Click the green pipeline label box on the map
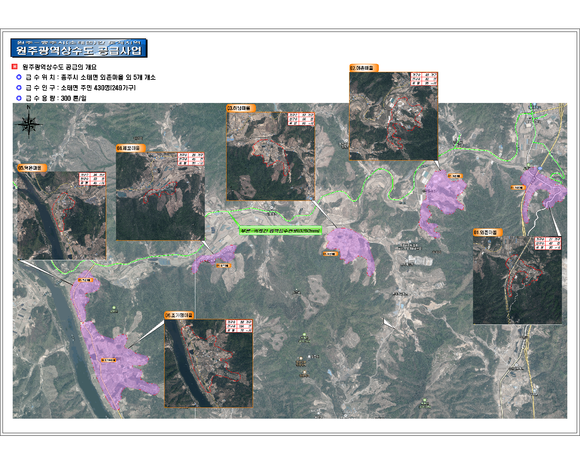Screen dimensions: 580x464 point(280,231)
